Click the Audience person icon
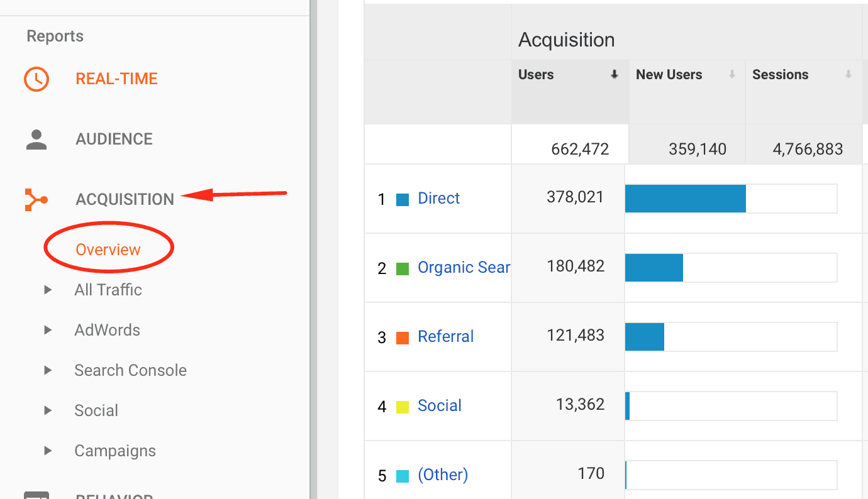 36,138
